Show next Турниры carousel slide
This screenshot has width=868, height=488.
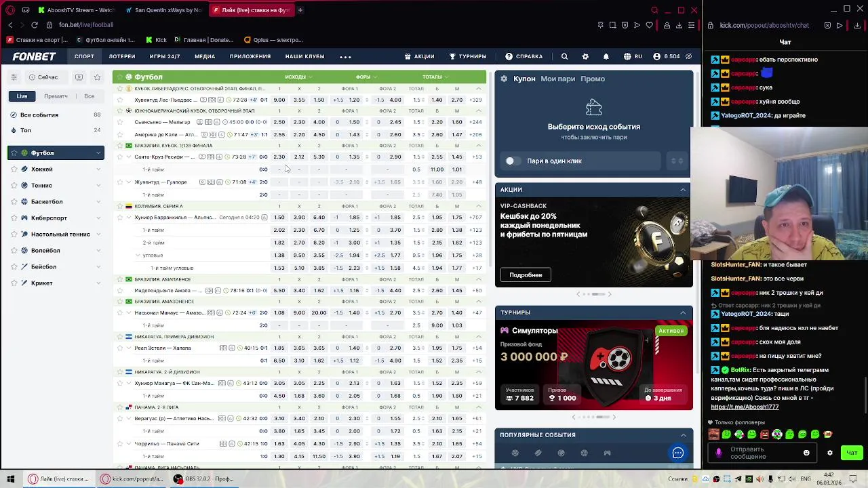coord(614,417)
